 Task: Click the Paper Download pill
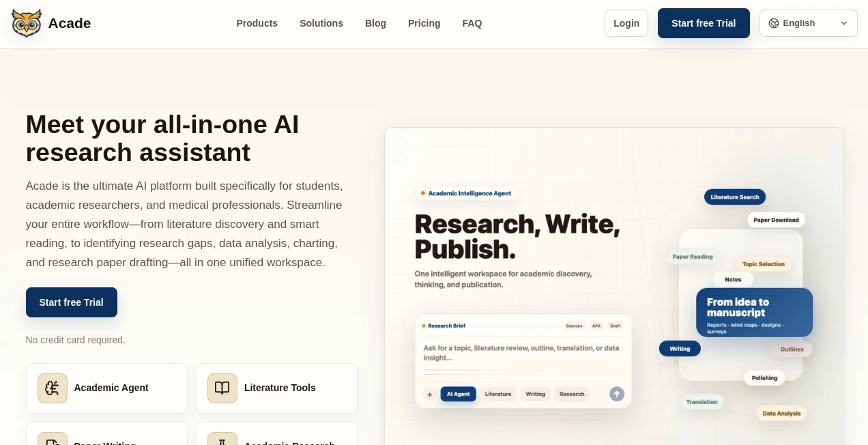(x=776, y=220)
